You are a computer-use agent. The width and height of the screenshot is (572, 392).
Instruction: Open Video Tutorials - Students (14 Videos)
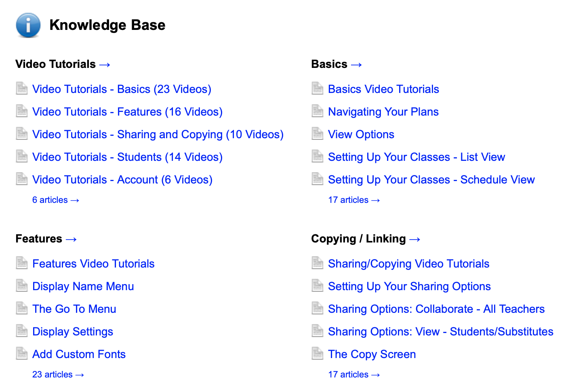(x=127, y=157)
